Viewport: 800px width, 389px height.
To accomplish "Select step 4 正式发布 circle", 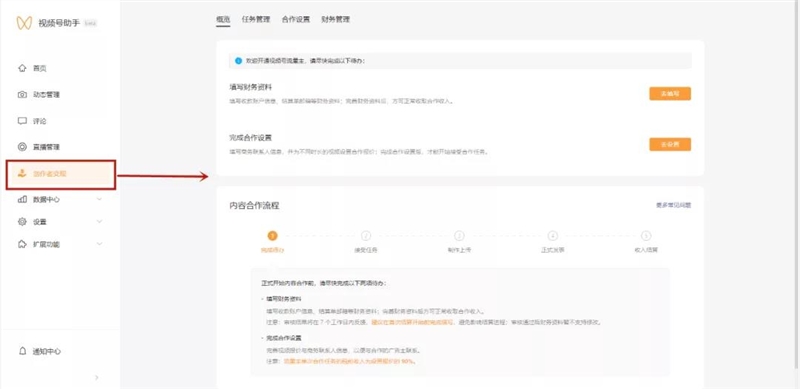I will click(553, 236).
